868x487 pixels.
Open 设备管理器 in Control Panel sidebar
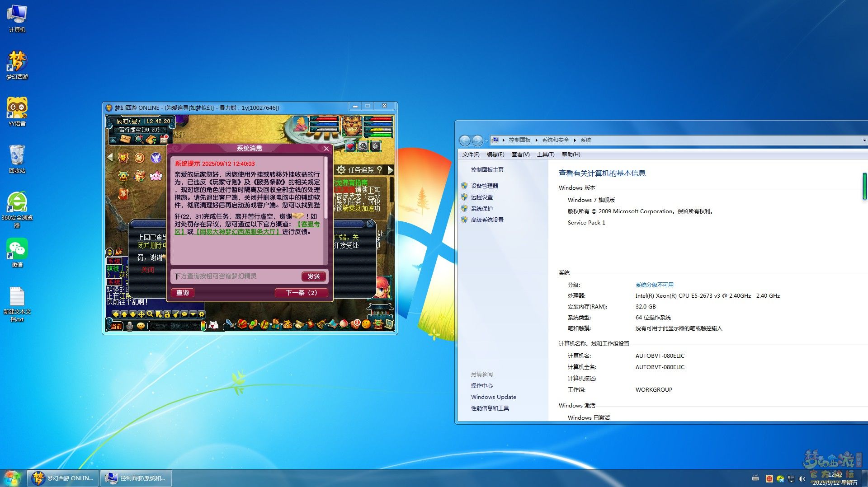point(484,186)
